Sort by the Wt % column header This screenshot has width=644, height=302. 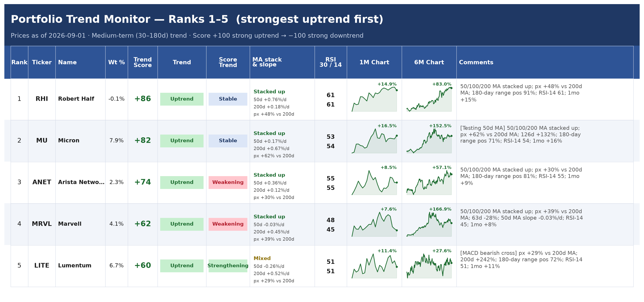click(x=116, y=62)
